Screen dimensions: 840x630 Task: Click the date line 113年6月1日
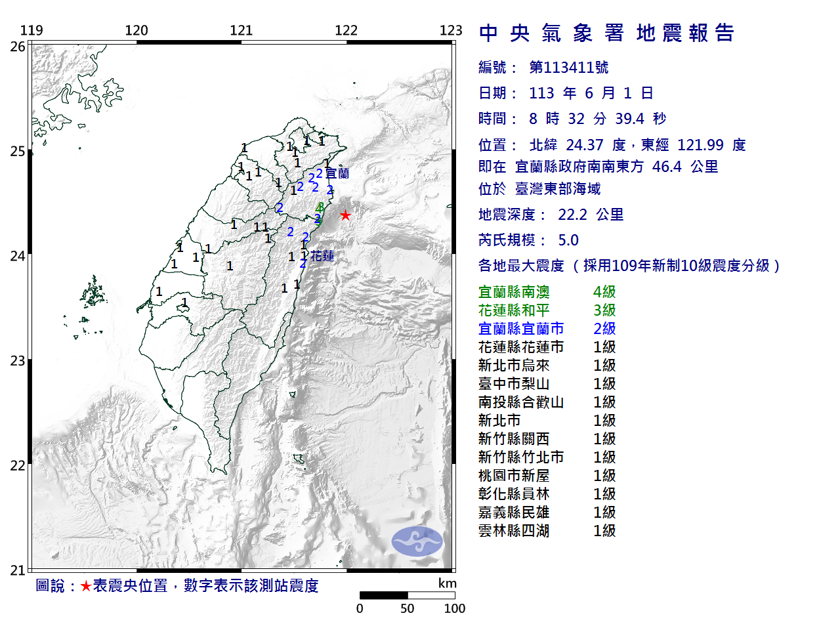pos(566,93)
